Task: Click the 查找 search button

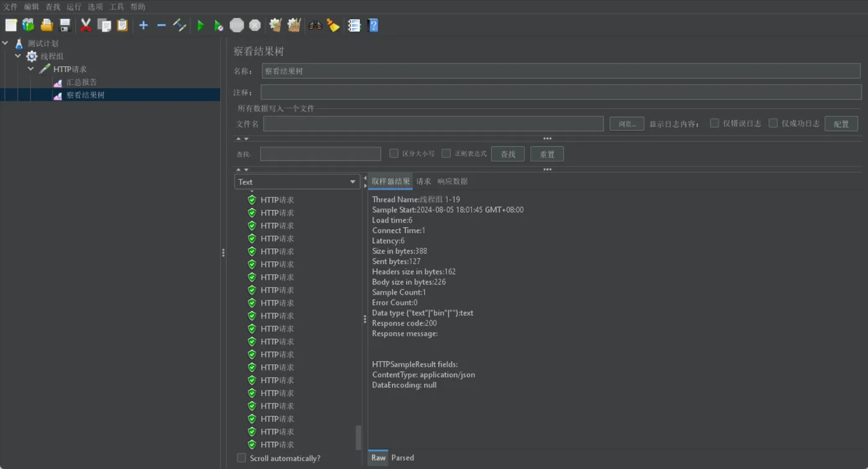Action: coord(508,154)
